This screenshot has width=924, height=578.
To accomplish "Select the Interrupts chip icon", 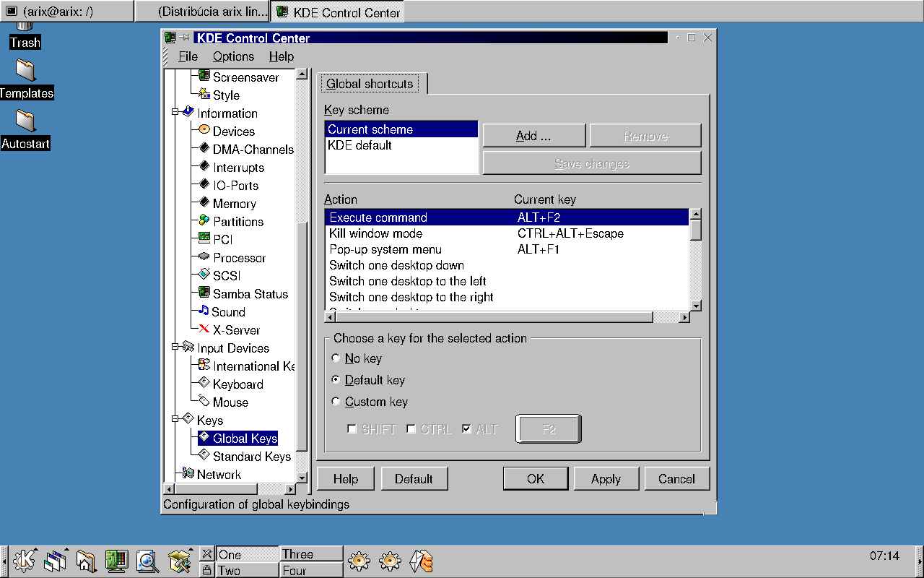I will point(204,167).
